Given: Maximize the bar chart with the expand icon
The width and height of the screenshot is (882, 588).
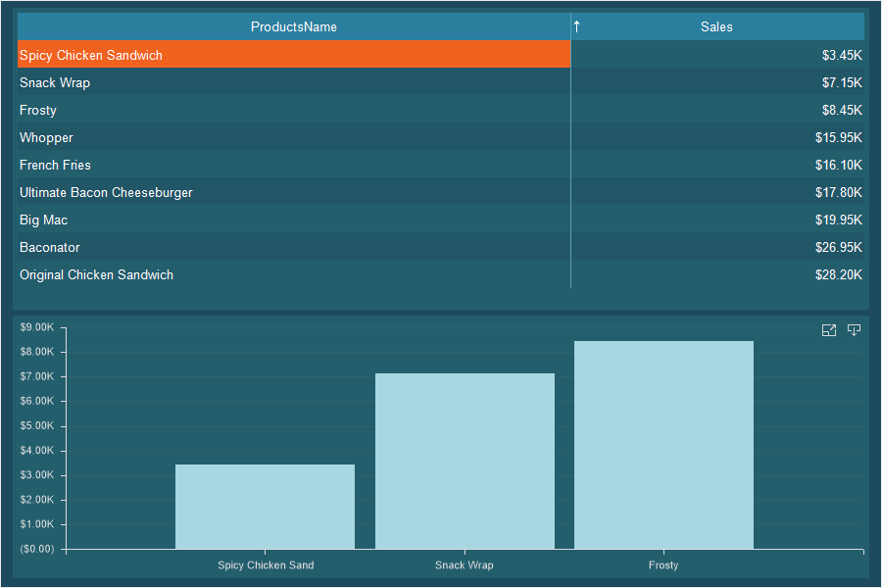Looking at the screenshot, I should [x=829, y=330].
